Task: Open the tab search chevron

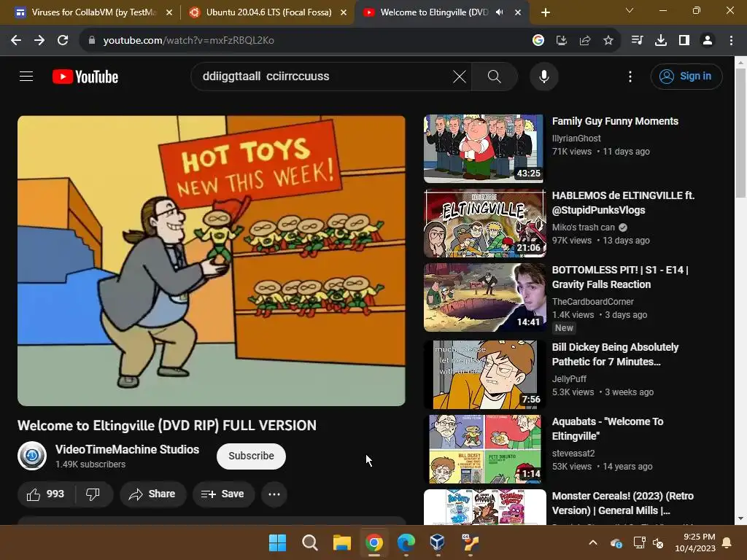Action: (630, 10)
